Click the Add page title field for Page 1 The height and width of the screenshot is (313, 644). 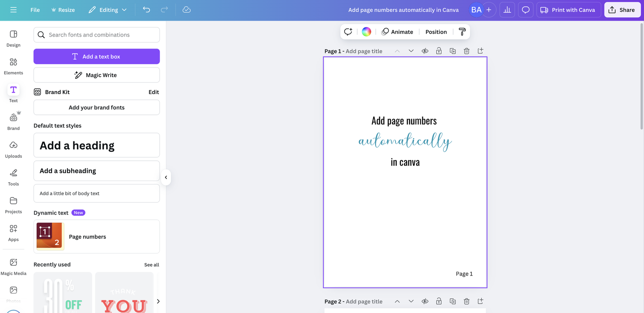click(x=364, y=51)
